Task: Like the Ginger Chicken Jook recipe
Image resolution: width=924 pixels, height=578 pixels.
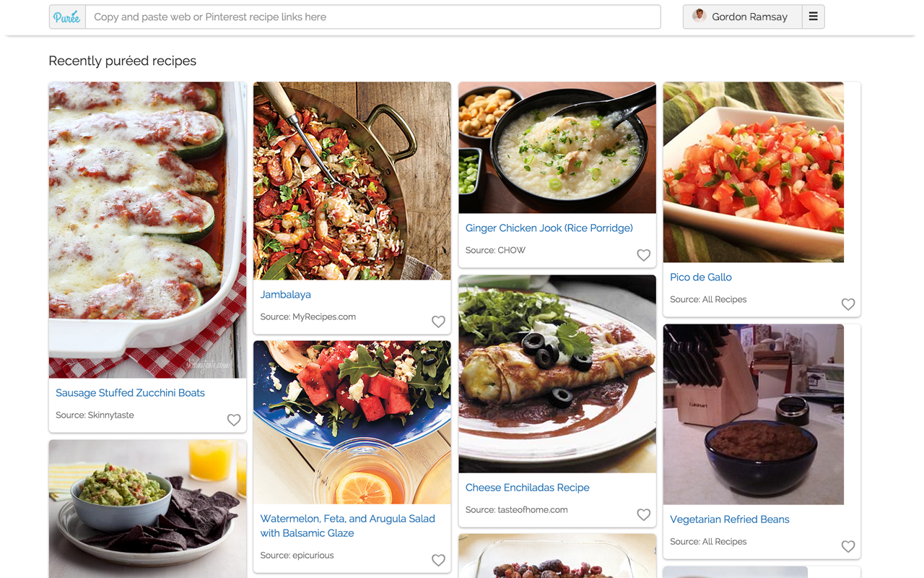Action: pos(643,255)
